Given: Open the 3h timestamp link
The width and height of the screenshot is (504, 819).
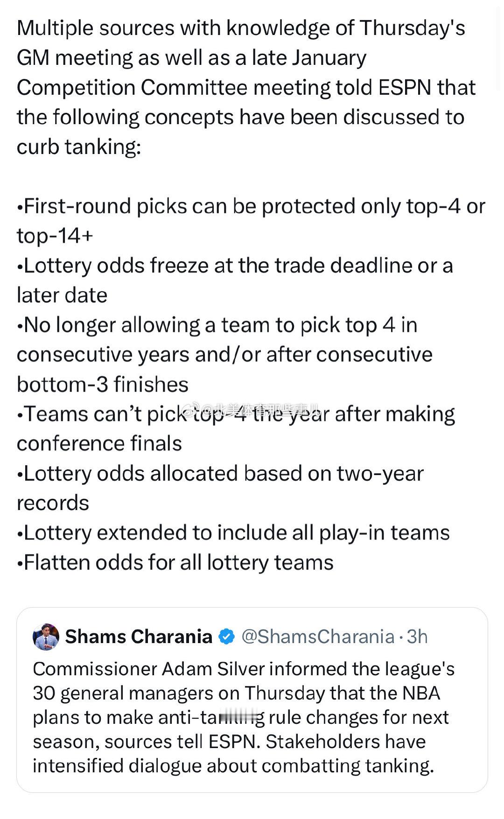Looking at the screenshot, I should (x=417, y=636).
